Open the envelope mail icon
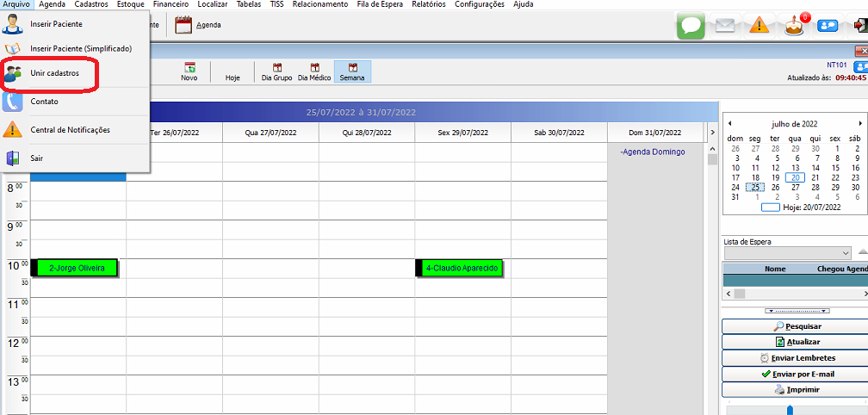868x415 pixels. pos(725,26)
